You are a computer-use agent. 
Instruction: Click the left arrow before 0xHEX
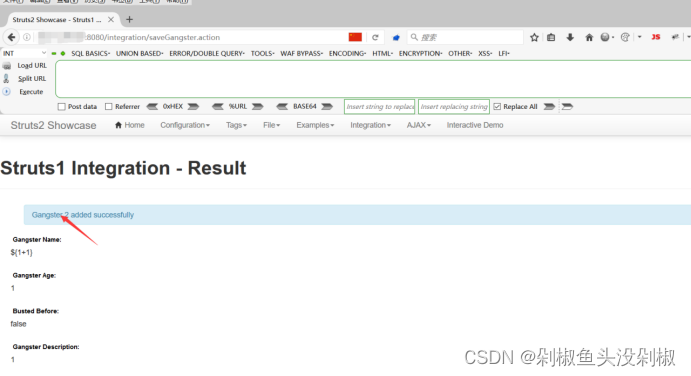point(152,107)
